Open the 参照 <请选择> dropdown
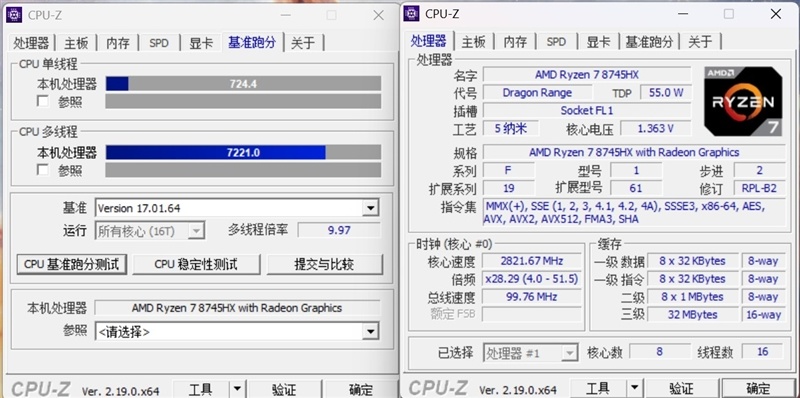Screen dimensions: 800x398 pos(370,332)
